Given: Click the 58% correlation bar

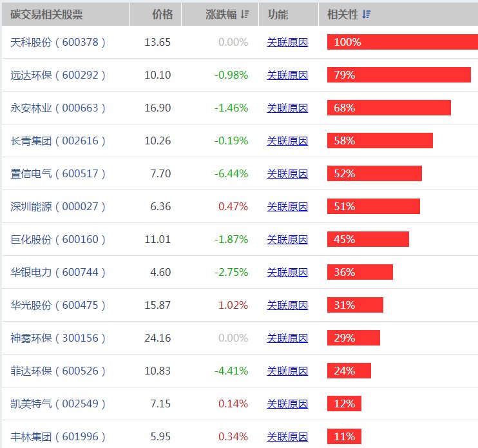Looking at the screenshot, I should click(x=380, y=141).
